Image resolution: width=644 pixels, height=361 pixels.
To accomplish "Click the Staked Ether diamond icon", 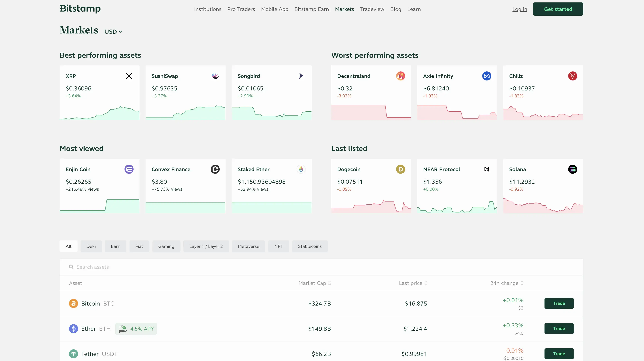I will tap(301, 169).
